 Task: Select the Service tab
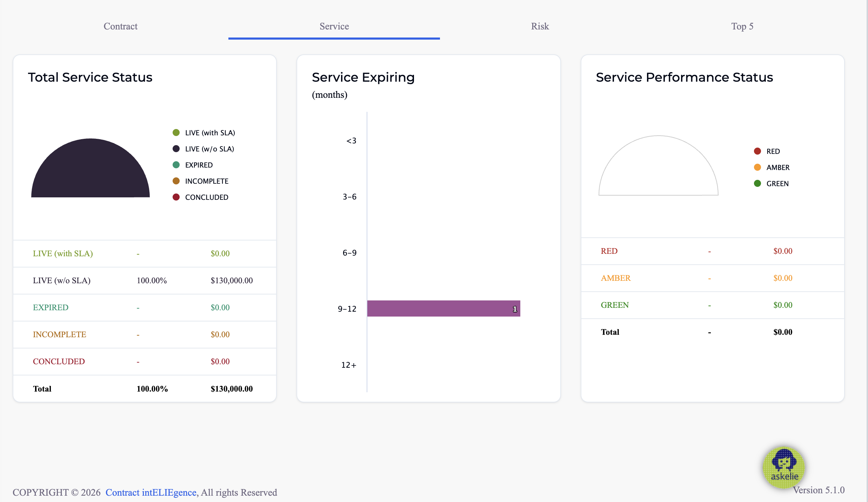click(334, 26)
